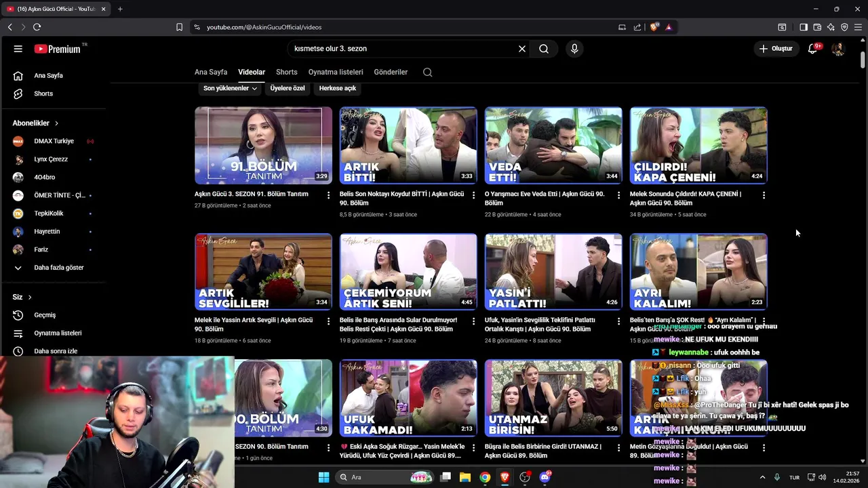868x488 pixels.
Task: Run search with the magnifier button
Action: tap(544, 49)
